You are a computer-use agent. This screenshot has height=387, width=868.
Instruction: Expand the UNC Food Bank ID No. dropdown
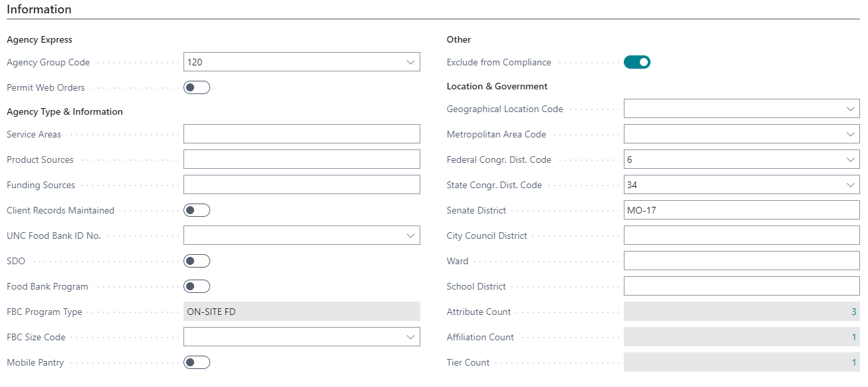click(410, 236)
